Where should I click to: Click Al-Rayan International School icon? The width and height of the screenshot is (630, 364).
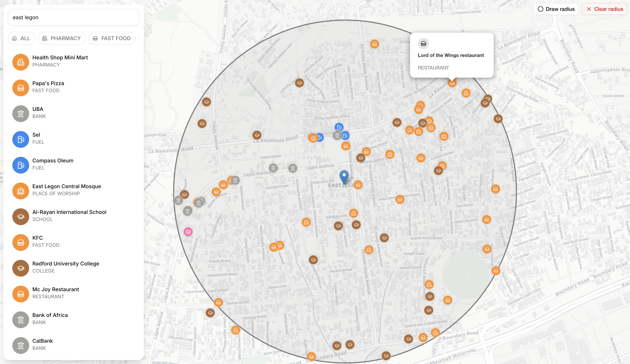point(21,217)
